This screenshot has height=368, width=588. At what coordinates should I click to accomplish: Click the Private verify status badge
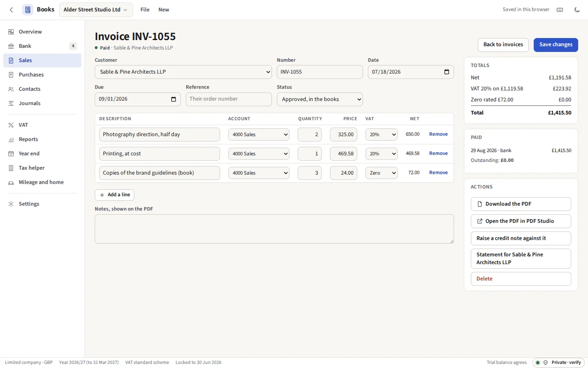click(559, 363)
